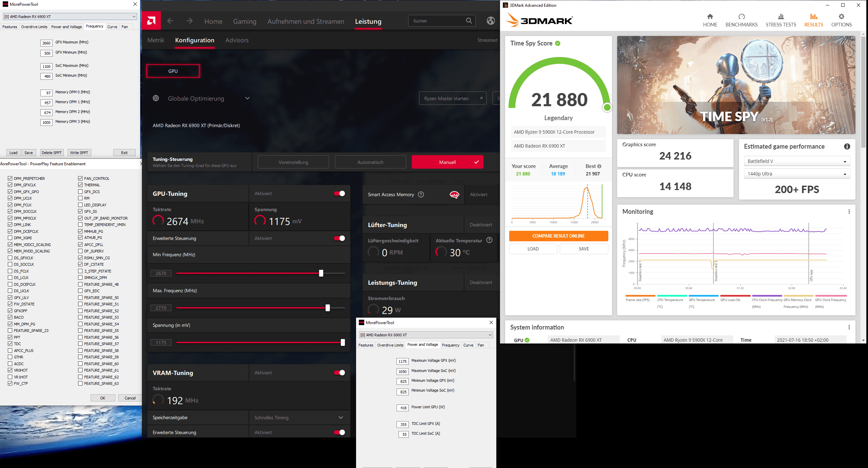Click info icon beside Estimated game performance
The image size is (868, 468).
pyautogui.click(x=847, y=146)
